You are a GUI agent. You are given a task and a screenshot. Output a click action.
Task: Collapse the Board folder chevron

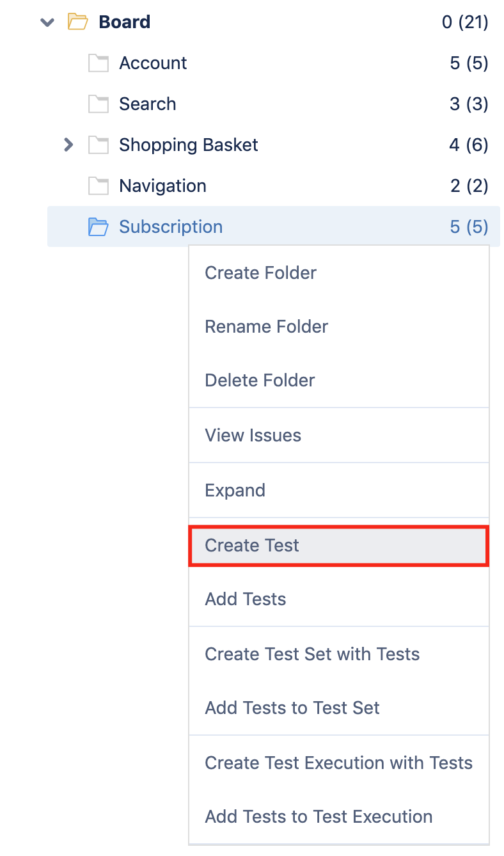47,22
